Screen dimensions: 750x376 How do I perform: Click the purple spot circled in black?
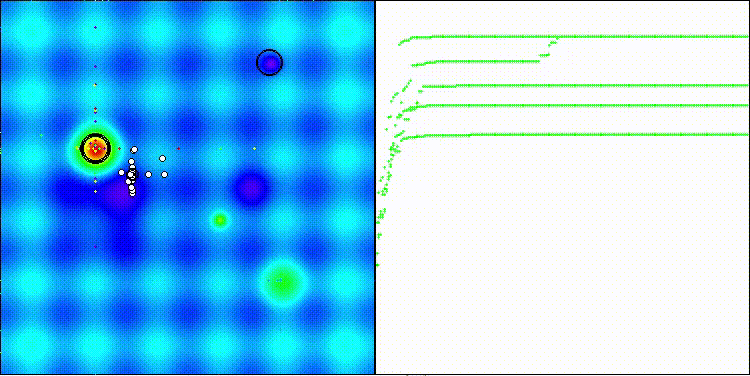[270, 63]
